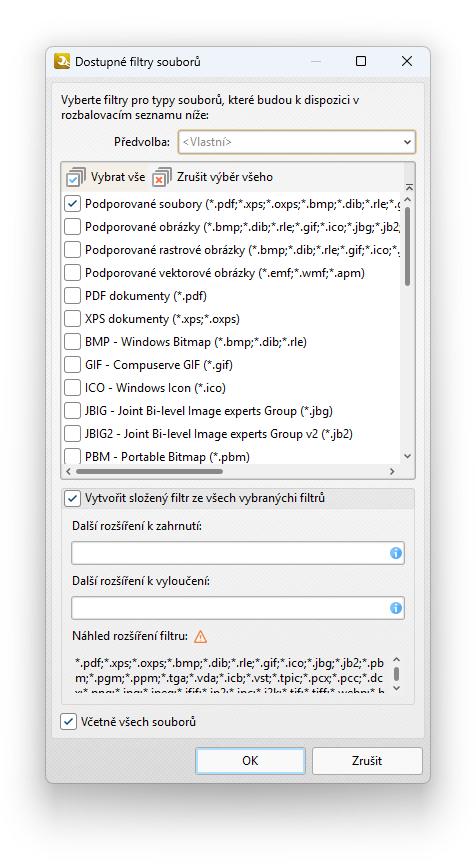Click the filter list scroll down arrow
This screenshot has width=476, height=862.
[x=408, y=456]
